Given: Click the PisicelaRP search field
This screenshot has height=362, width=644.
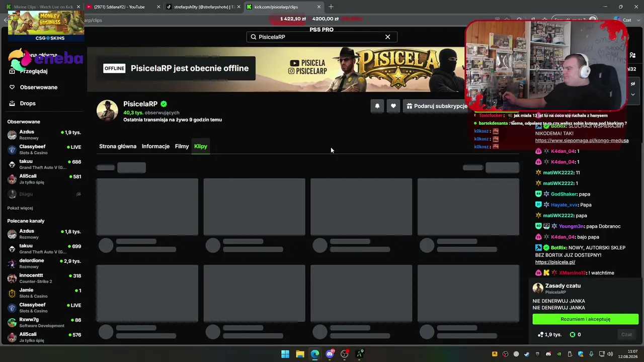Looking at the screenshot, I should (x=321, y=37).
